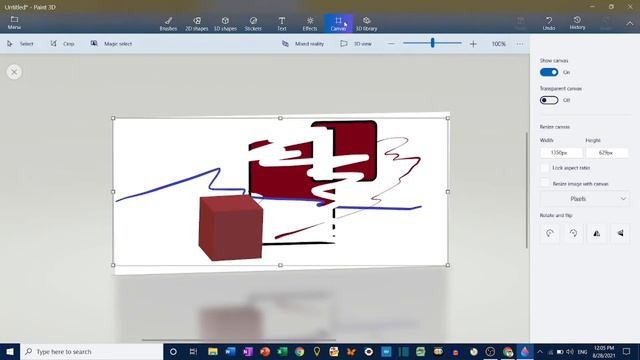Image resolution: width=640 pixels, height=360 pixels.
Task: Open File Explorer from the taskbar
Action: click(x=213, y=351)
